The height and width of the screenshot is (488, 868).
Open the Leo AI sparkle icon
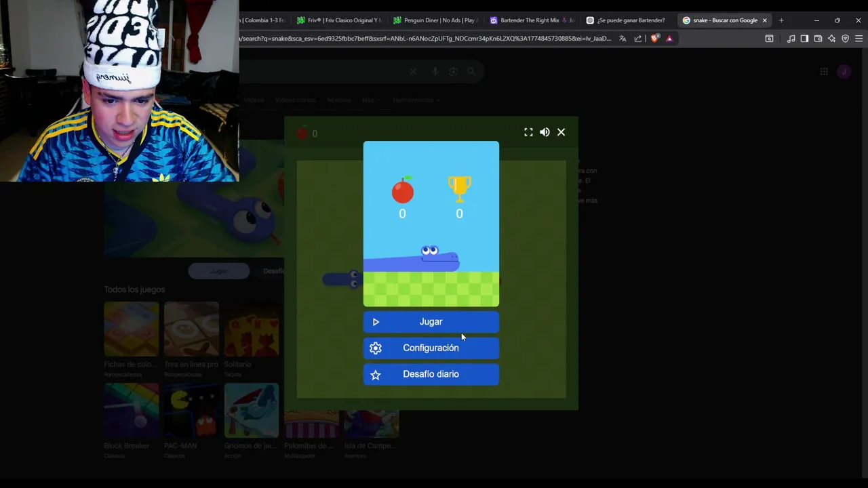tap(831, 39)
